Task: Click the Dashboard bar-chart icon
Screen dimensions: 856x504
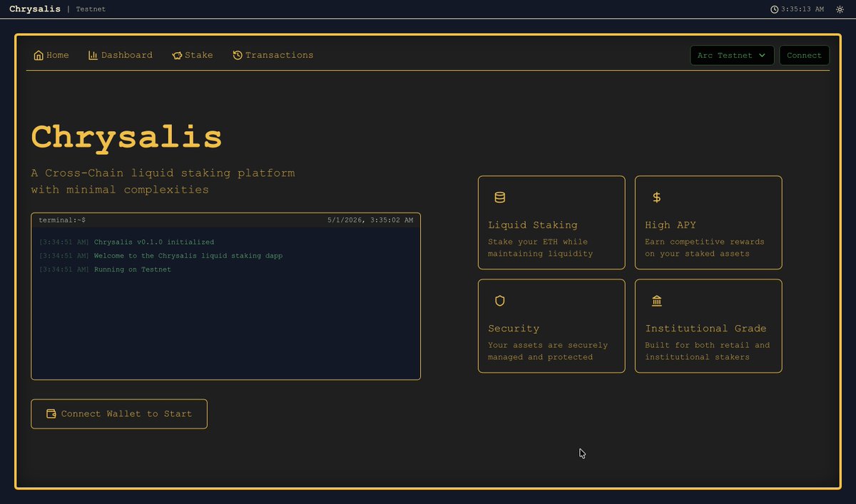Action: point(93,56)
